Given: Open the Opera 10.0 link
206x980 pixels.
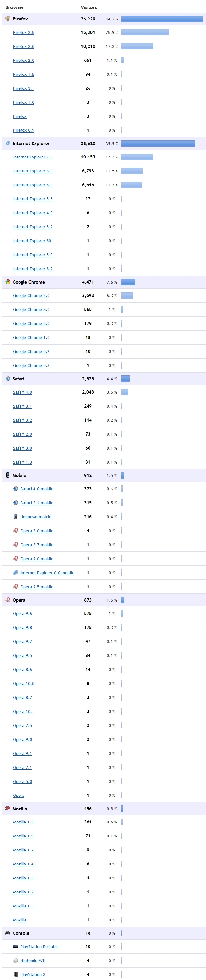Looking at the screenshot, I should point(24,684).
